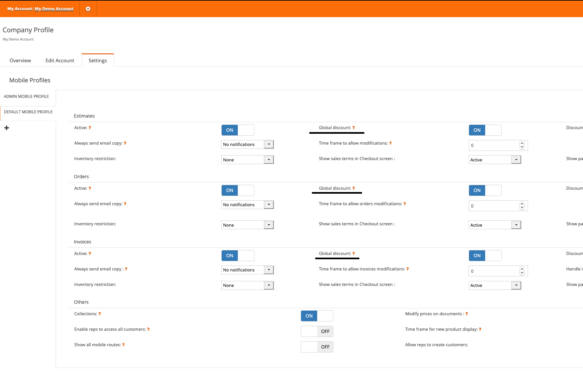Screen dimensions: 583x392
Task: Click help icon for Time frame for new product display
Action: pos(480,329)
